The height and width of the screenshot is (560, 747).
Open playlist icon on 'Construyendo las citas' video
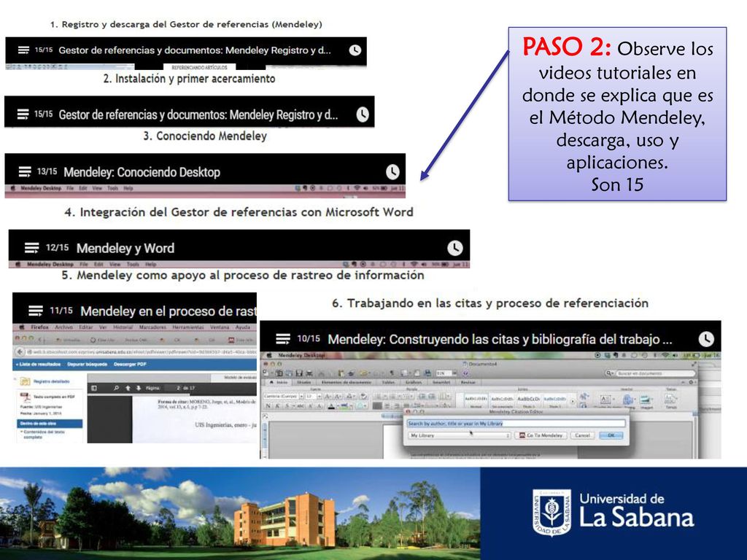click(283, 339)
